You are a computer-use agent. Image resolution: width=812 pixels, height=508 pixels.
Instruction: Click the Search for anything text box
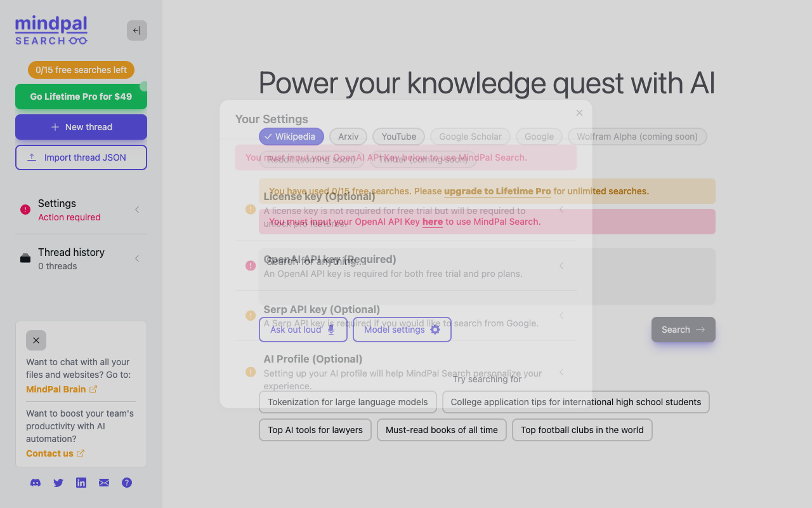click(x=487, y=276)
